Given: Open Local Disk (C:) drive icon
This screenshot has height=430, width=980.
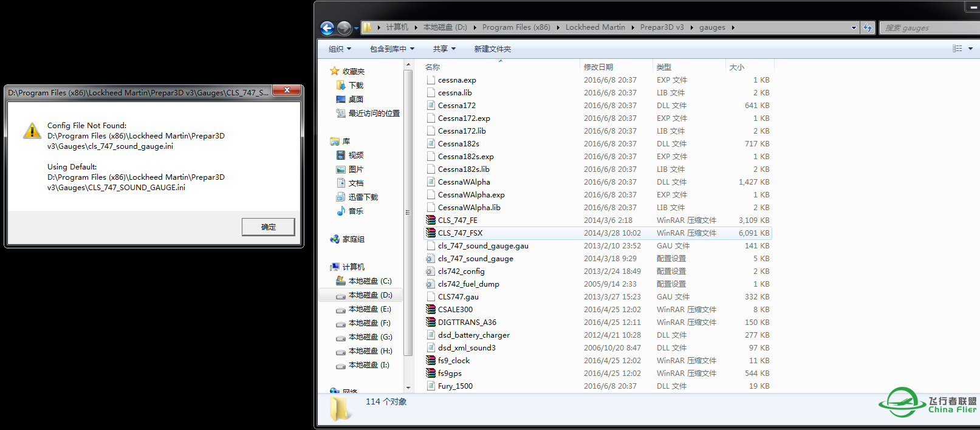Looking at the screenshot, I should (341, 281).
